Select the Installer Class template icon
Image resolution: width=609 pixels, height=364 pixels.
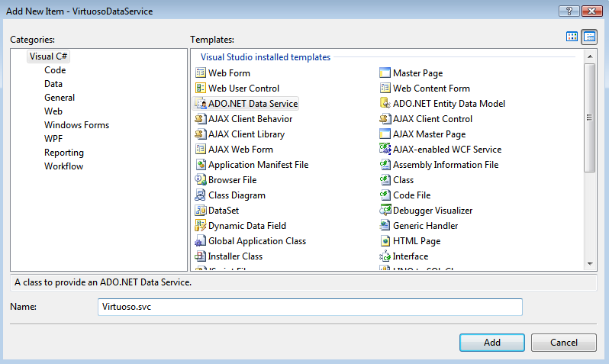[201, 256]
